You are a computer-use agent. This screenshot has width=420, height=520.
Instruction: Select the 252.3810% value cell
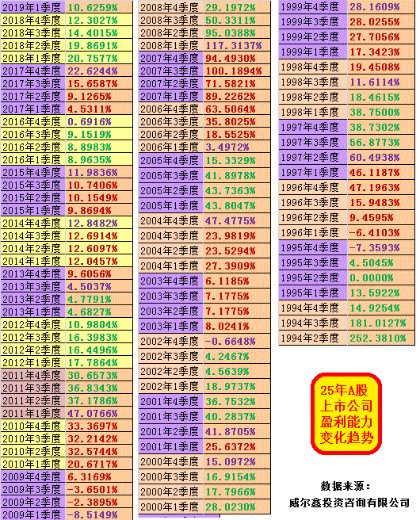[x=381, y=338]
